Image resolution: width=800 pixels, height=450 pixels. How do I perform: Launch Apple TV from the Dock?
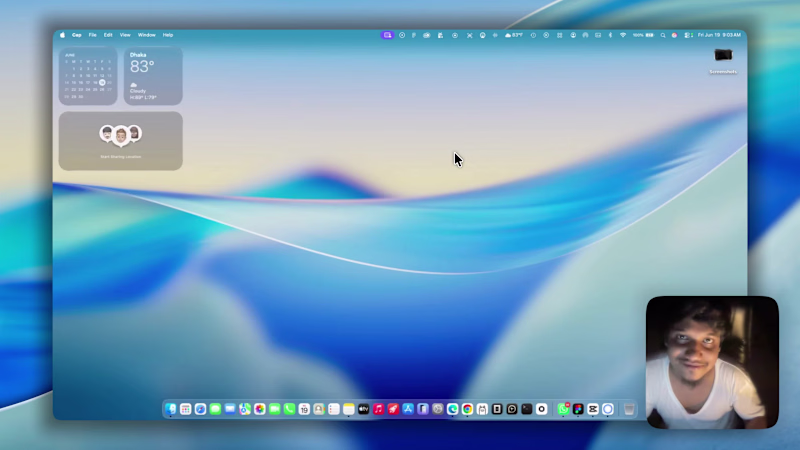(363, 409)
